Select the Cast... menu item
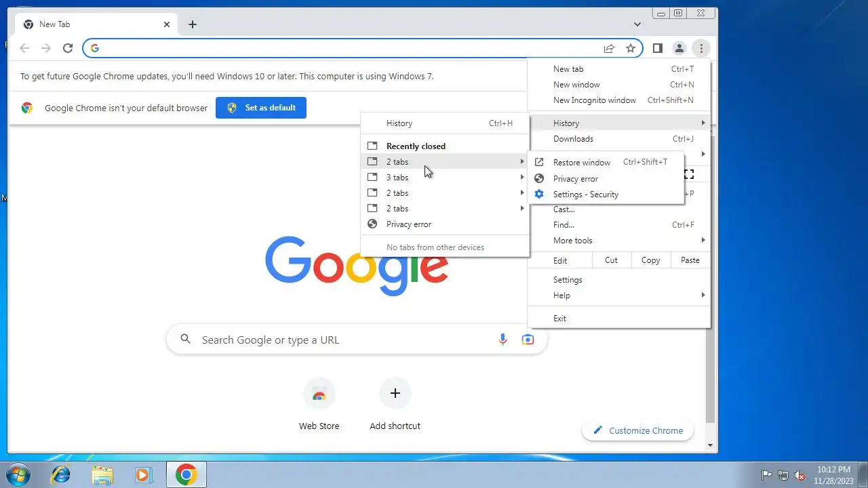This screenshot has width=868, height=488. [x=619, y=209]
